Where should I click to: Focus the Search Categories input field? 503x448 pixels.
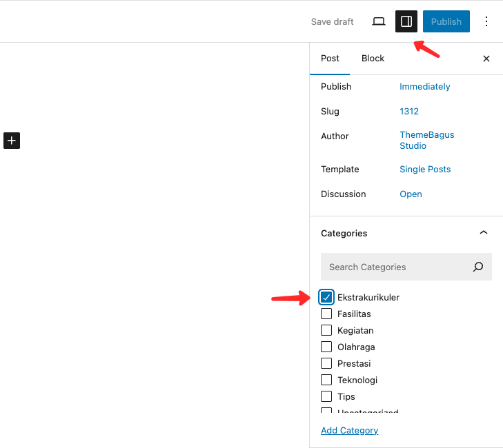(406, 267)
